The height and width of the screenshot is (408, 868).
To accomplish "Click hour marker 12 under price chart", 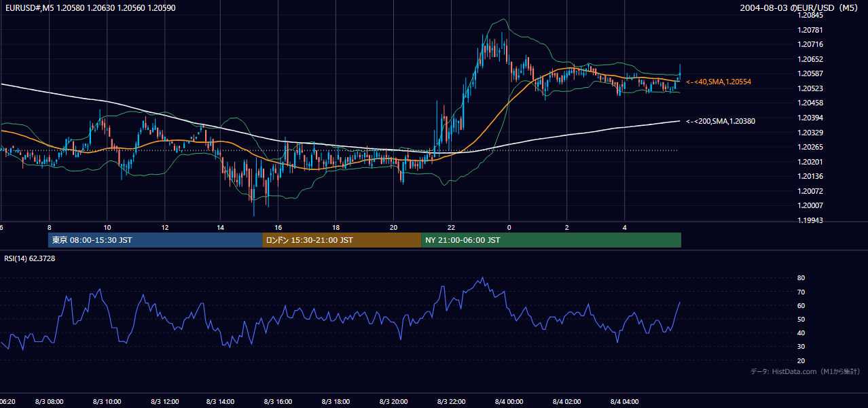I will pos(164,227).
